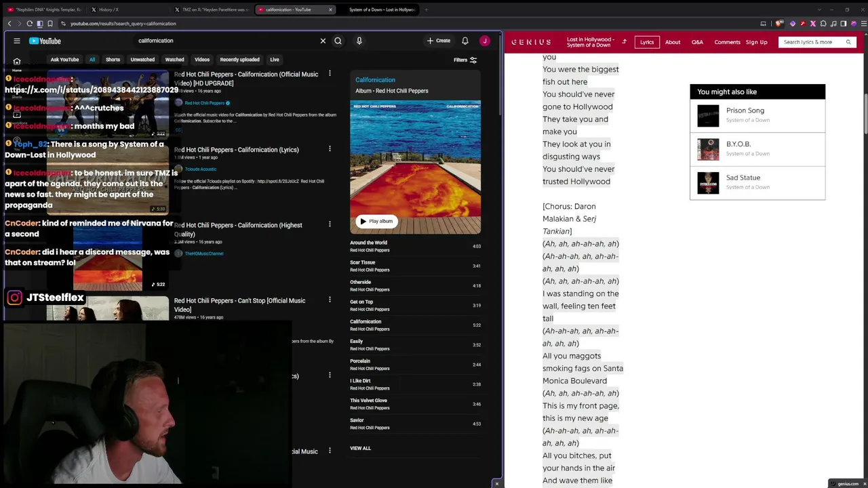Open a new browser tab
This screenshot has width=868, height=488.
(426, 9)
